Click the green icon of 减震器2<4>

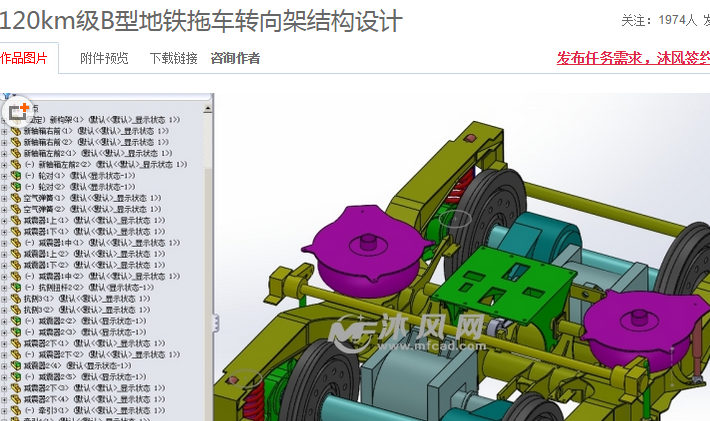16,365
